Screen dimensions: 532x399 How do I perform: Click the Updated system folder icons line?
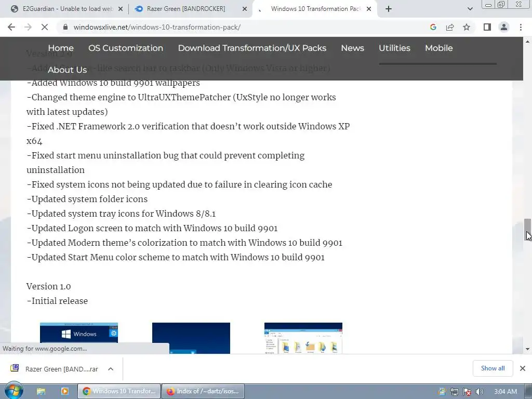pyautogui.click(x=87, y=199)
